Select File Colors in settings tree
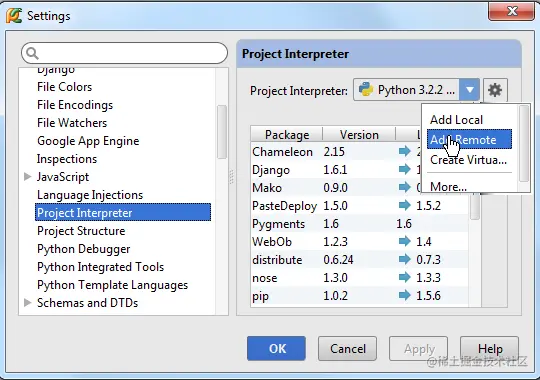 [x=64, y=87]
